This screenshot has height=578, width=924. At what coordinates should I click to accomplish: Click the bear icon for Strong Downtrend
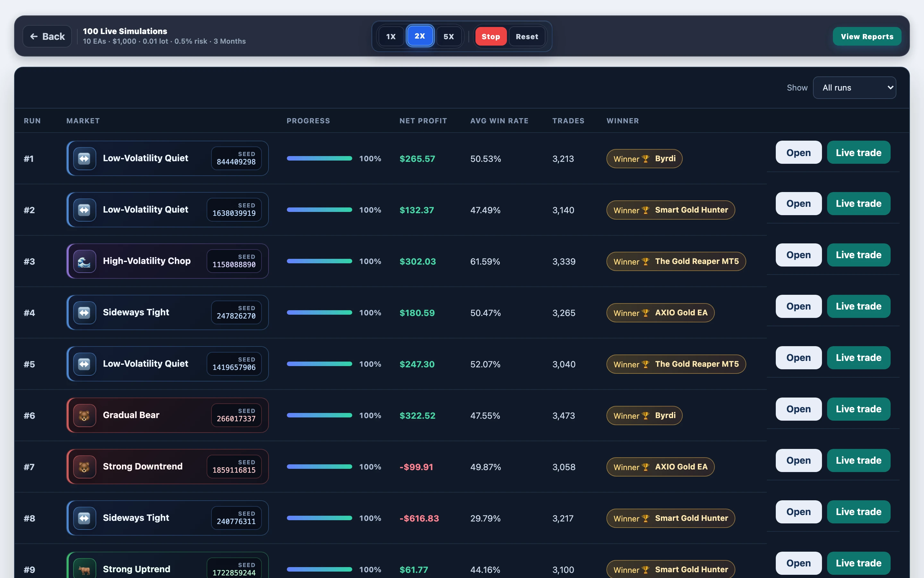coord(84,467)
